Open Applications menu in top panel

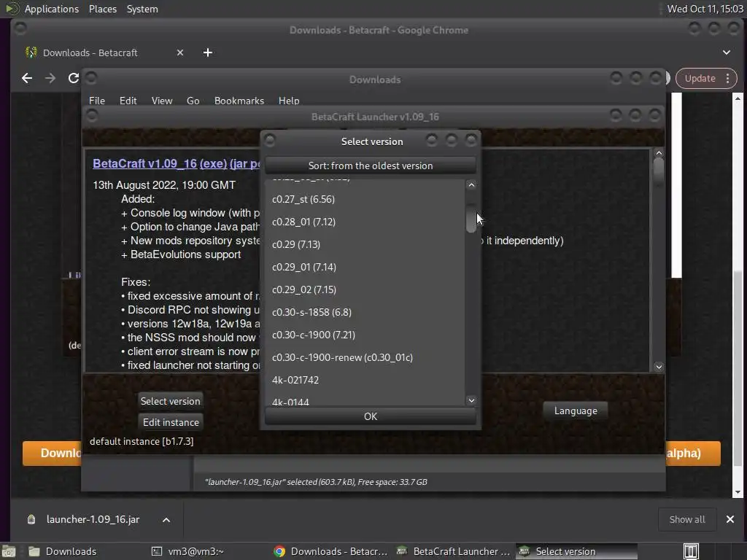point(52,9)
